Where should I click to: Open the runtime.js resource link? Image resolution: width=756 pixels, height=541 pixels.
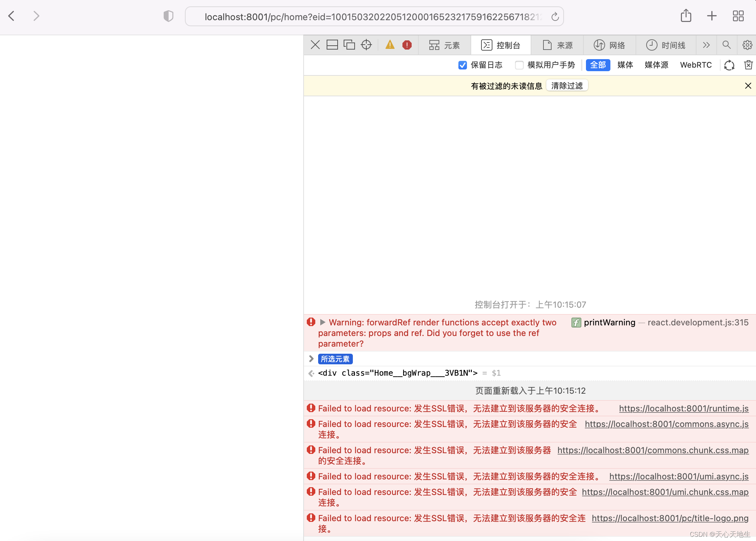click(x=683, y=409)
